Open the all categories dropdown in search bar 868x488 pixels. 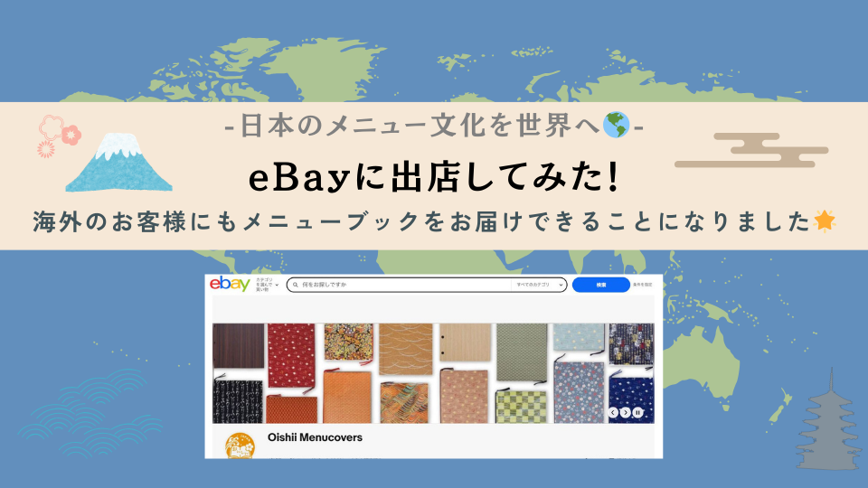[539, 285]
